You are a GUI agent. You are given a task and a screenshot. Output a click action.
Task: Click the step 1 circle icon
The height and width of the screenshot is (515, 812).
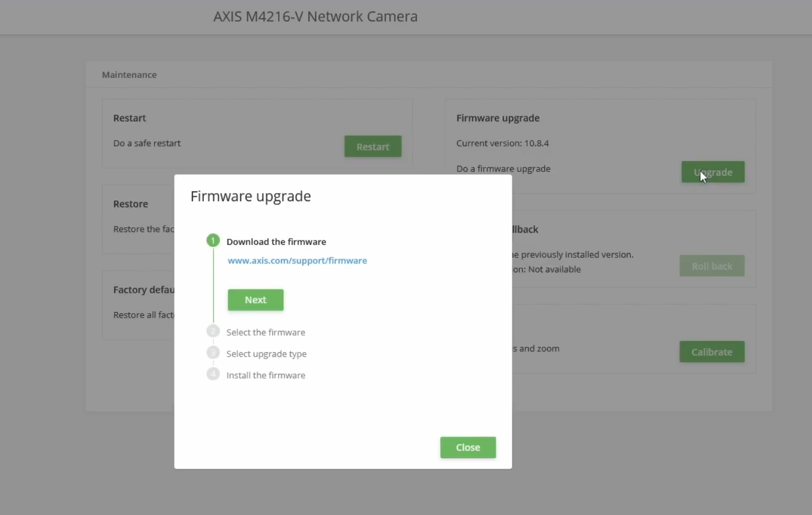[x=213, y=240]
